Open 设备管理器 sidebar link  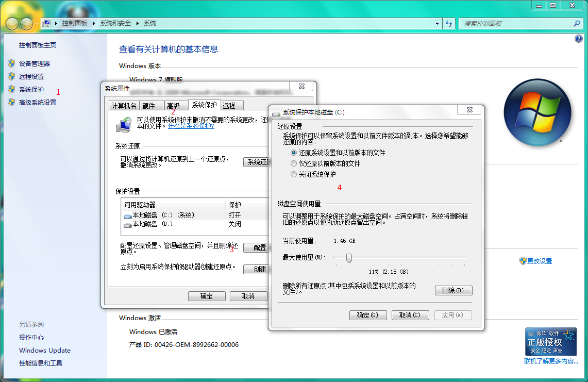click(x=35, y=64)
